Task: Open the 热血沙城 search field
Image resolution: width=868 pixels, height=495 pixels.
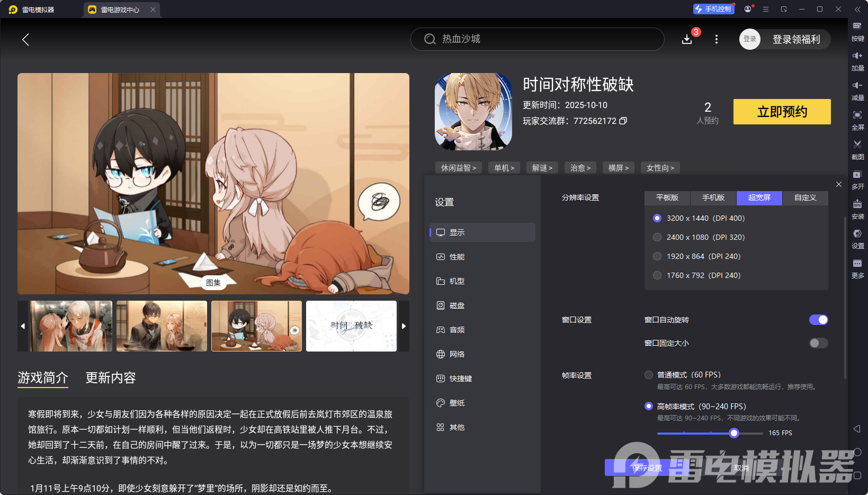Action: click(x=536, y=39)
